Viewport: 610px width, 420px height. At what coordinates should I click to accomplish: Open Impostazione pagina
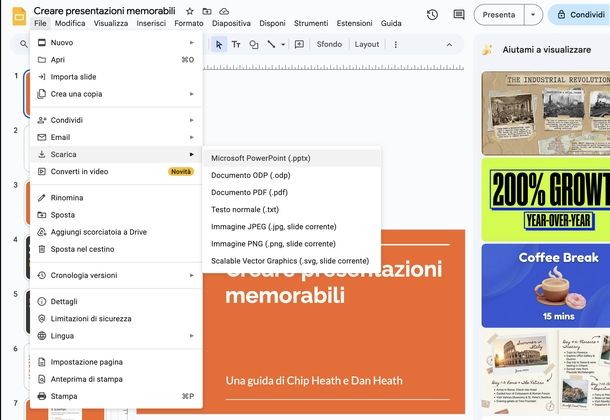pos(116,362)
